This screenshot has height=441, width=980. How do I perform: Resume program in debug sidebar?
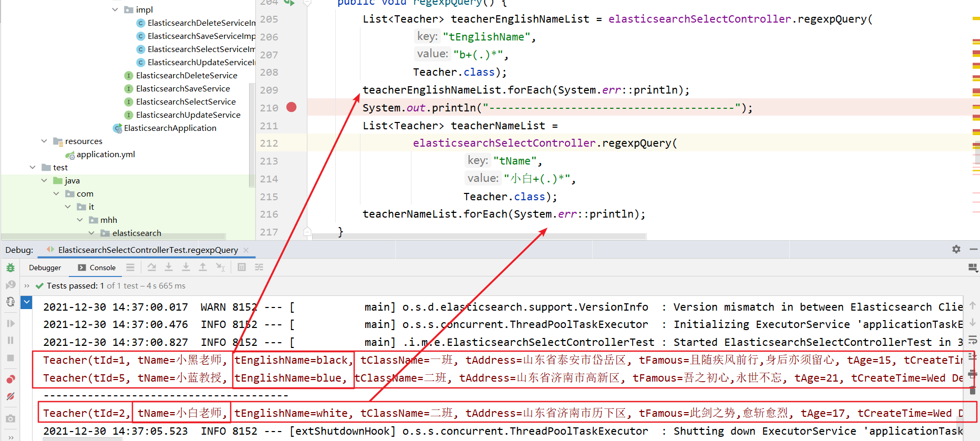pos(11,323)
